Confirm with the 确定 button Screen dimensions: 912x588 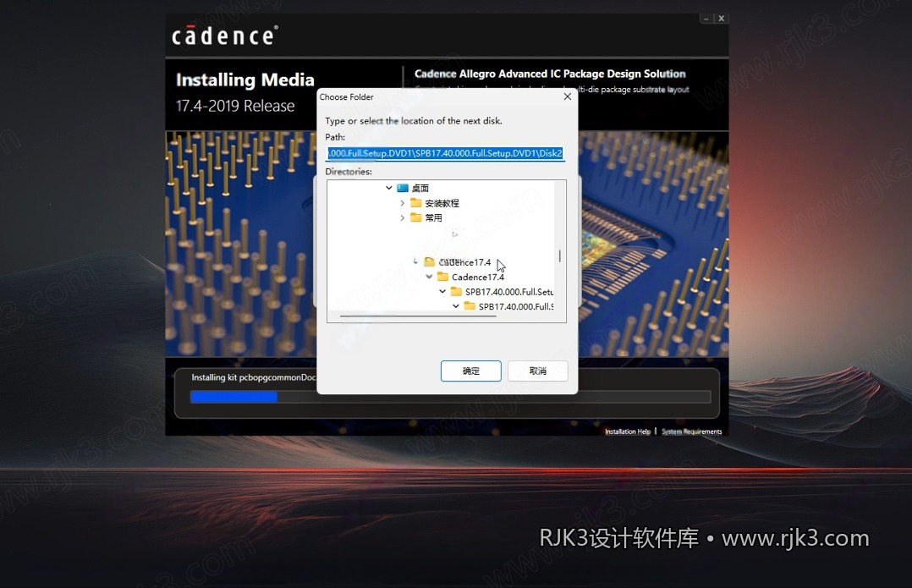471,371
